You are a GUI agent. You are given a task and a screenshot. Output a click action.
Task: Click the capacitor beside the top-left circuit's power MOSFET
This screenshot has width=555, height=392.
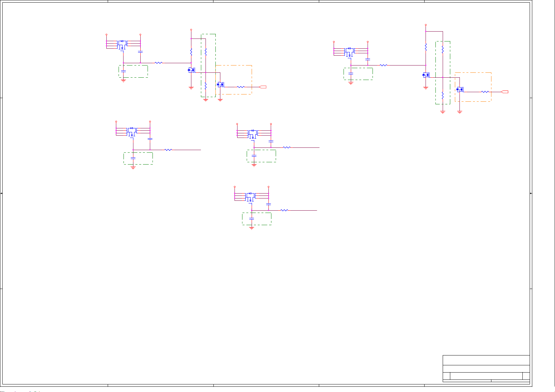[140, 52]
